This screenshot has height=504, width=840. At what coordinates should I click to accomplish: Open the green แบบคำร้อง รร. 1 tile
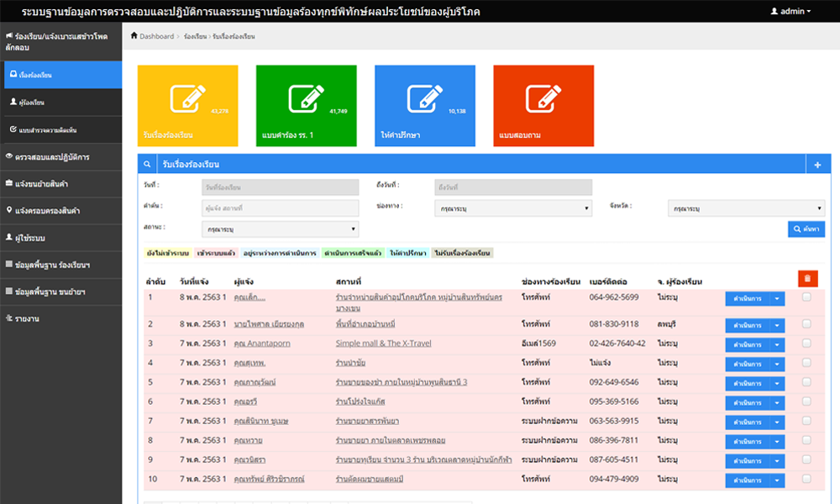(x=307, y=106)
